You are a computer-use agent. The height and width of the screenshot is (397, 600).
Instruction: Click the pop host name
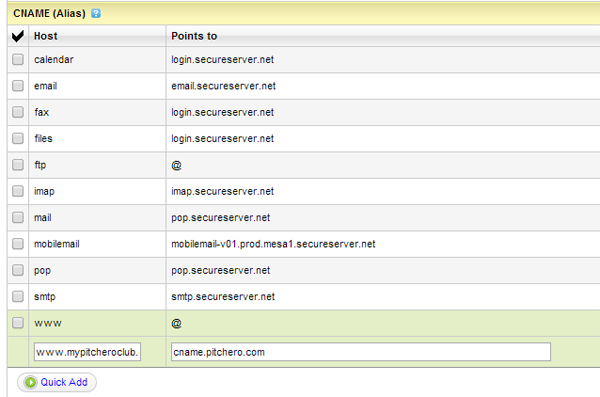click(x=42, y=271)
